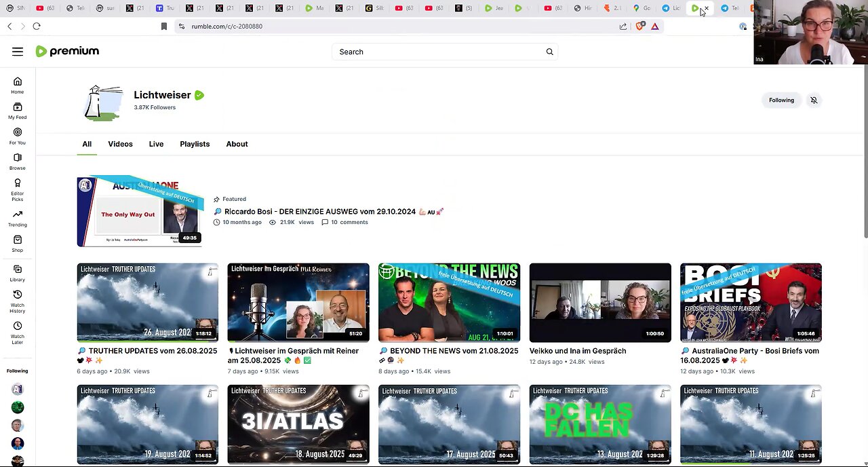
Task: Go to Home in sidebar
Action: [x=18, y=86]
